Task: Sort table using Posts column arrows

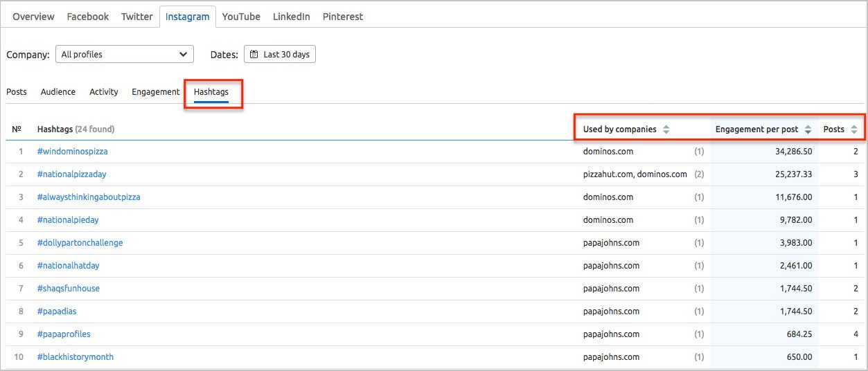Action: (x=853, y=129)
